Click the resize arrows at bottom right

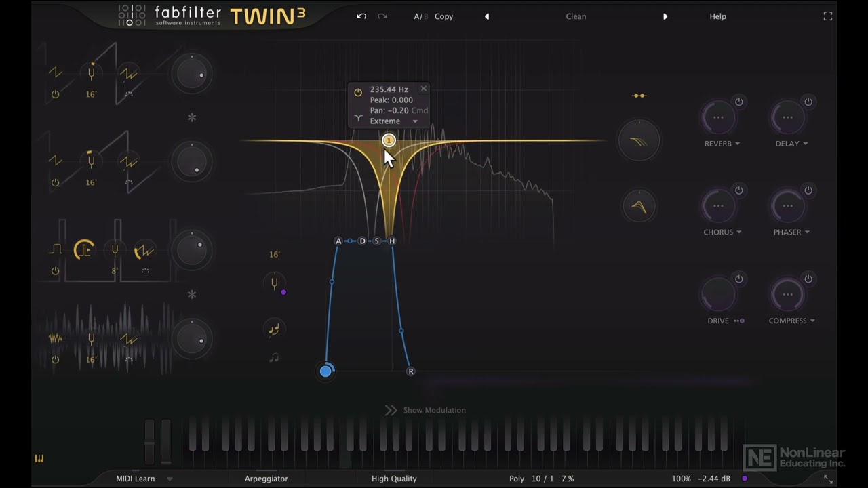click(828, 479)
